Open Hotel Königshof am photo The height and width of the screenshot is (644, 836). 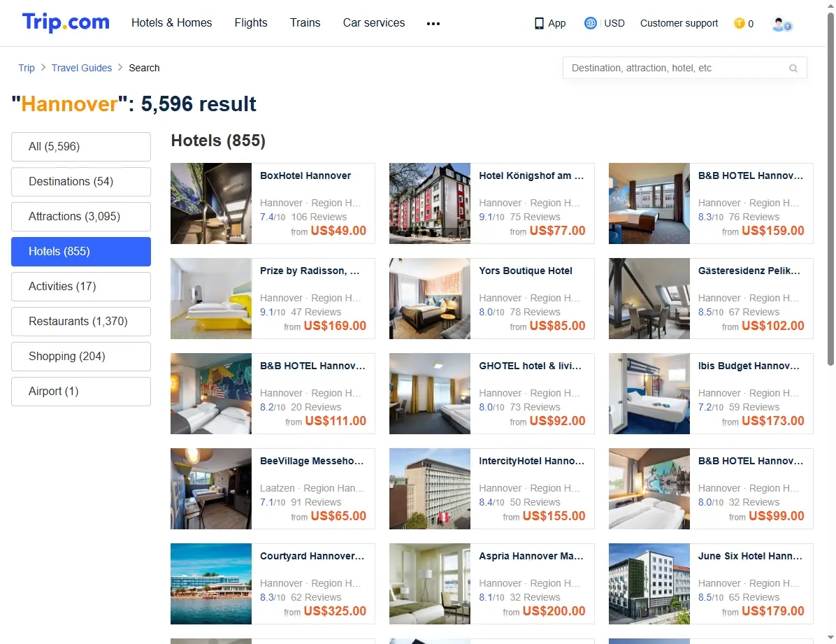coord(430,203)
